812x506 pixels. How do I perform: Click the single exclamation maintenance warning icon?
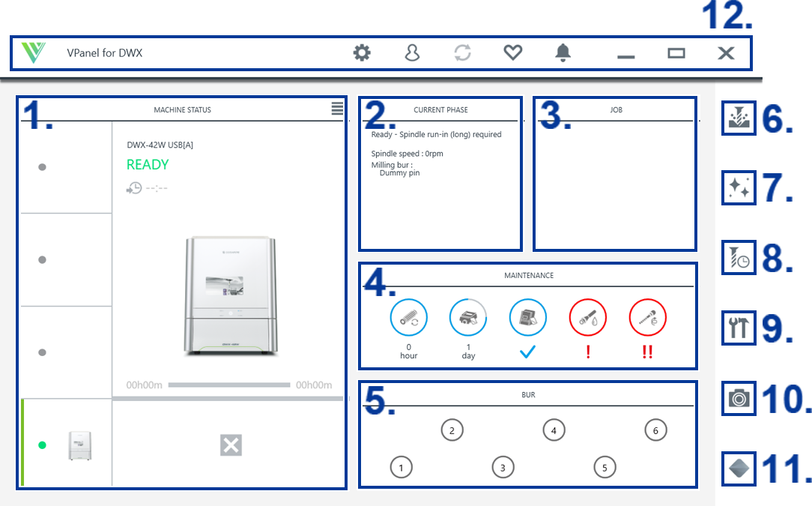(588, 317)
